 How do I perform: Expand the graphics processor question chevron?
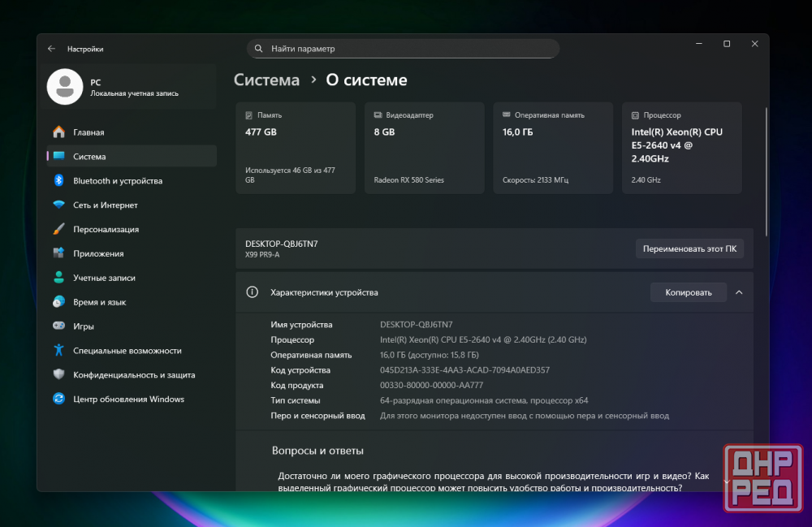pyautogui.click(x=727, y=482)
